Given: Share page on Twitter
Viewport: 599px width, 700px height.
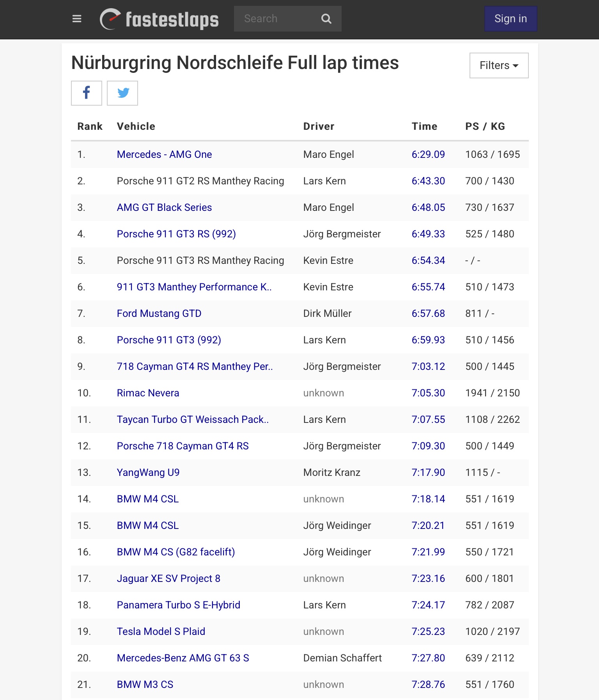Looking at the screenshot, I should pos(122,93).
